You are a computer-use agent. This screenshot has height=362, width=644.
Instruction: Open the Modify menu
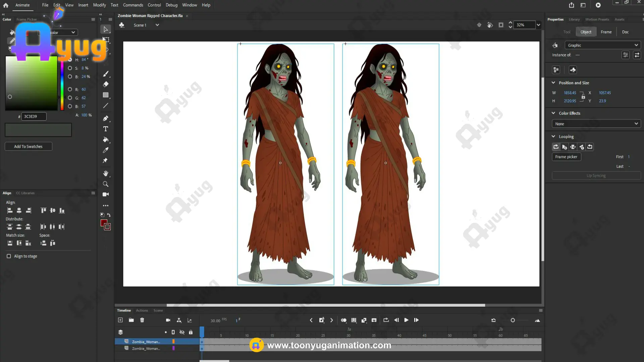(x=99, y=5)
